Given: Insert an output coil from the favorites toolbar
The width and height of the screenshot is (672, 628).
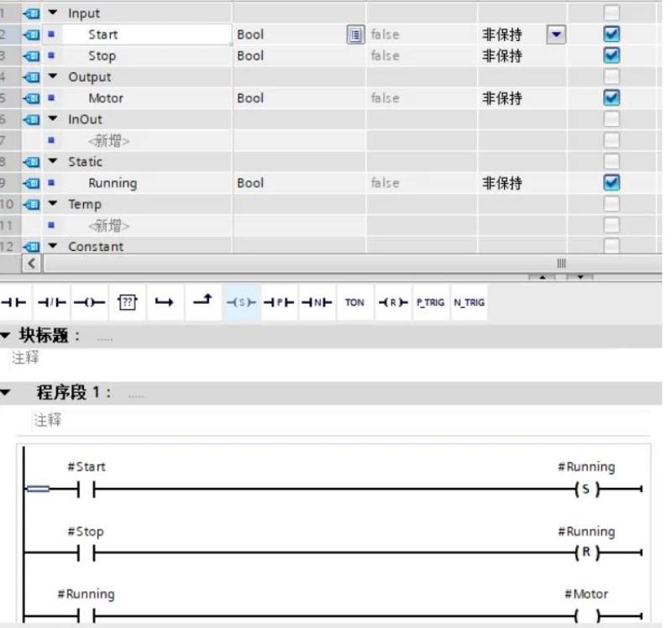Looking at the screenshot, I should coord(89,302).
